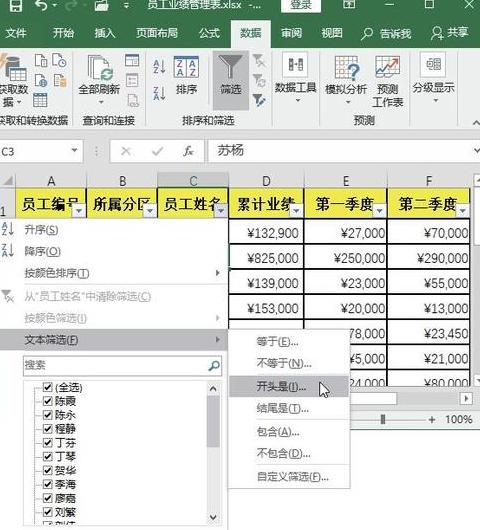480x530 pixels.
Task: Click the Sort Z to A descending icon
Action: coord(159,93)
